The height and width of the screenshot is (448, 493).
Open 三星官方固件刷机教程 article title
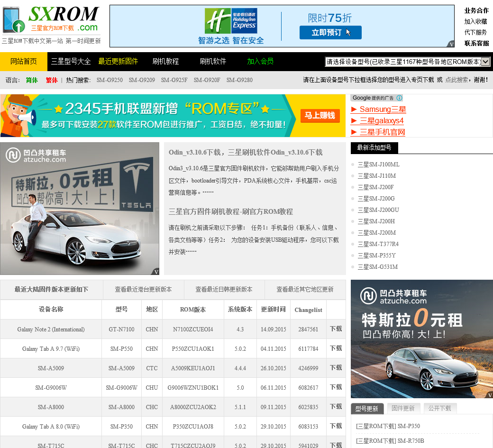[x=230, y=211]
